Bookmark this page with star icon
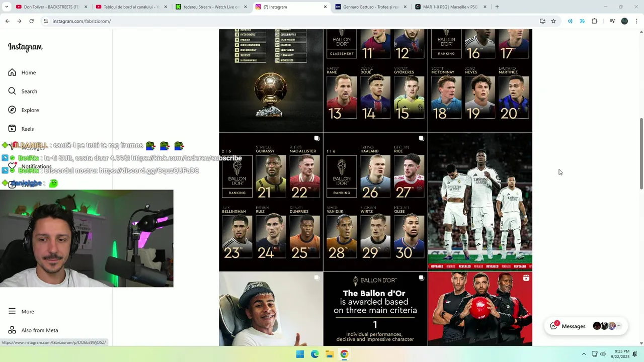This screenshot has height=362, width=644. pyautogui.click(x=553, y=21)
